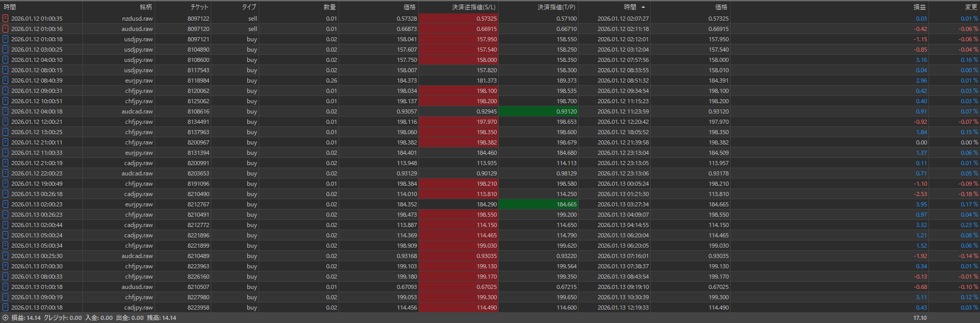Viewport: 980px width, 323px height.
Task: Sort by the 銘柄 column header
Action: click(146, 7)
